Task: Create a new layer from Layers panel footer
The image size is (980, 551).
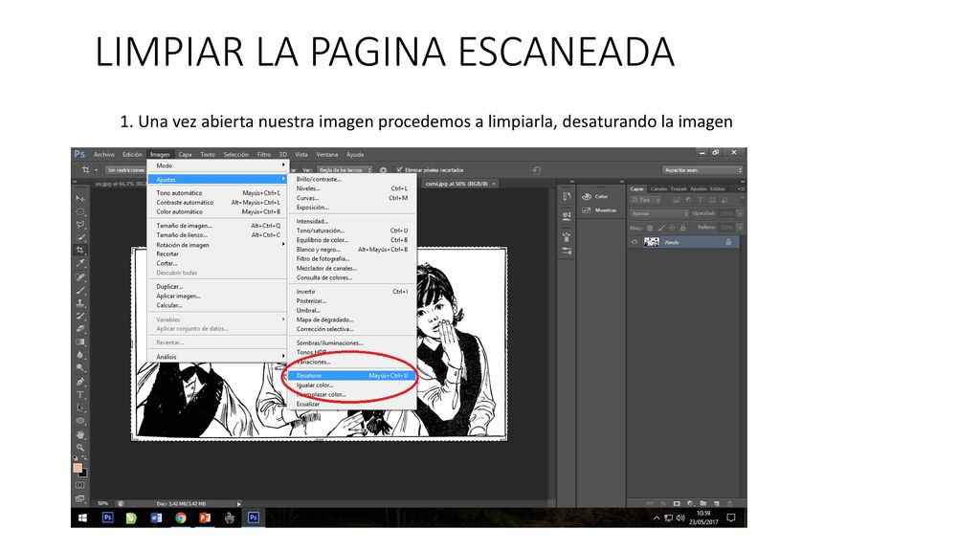Action: coord(716,503)
